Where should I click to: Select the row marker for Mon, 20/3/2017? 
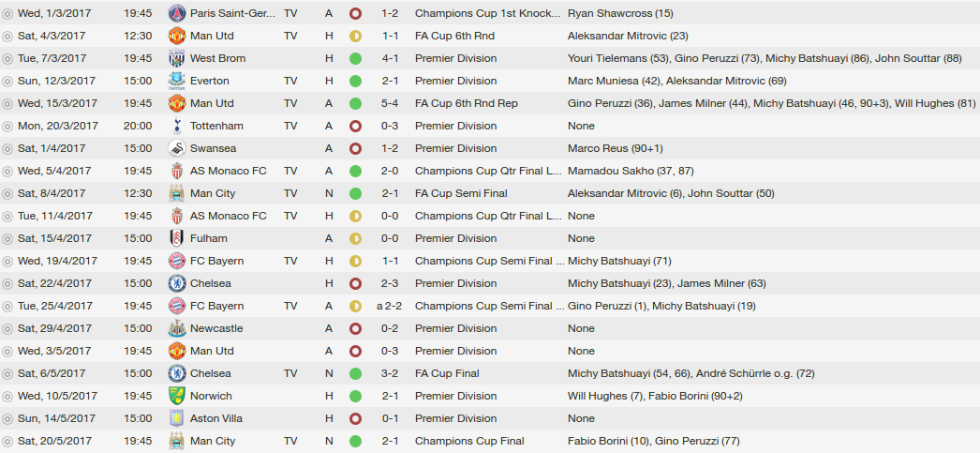pos(7,126)
